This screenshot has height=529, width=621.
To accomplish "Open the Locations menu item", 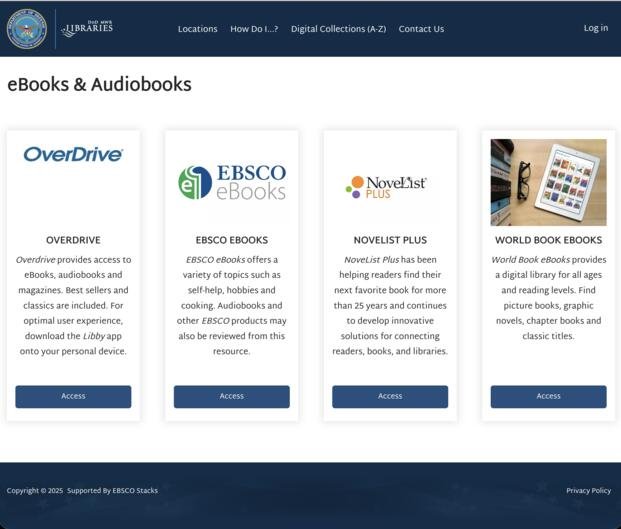I will point(197,29).
